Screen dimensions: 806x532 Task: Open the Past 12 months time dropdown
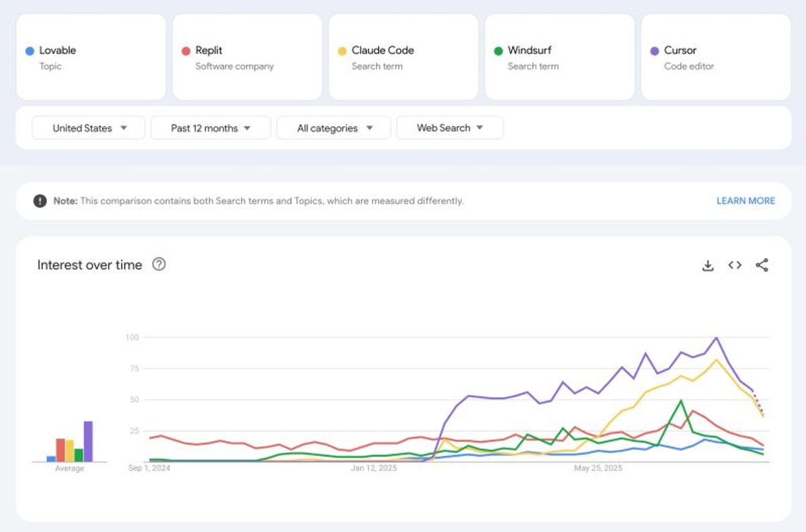(211, 128)
